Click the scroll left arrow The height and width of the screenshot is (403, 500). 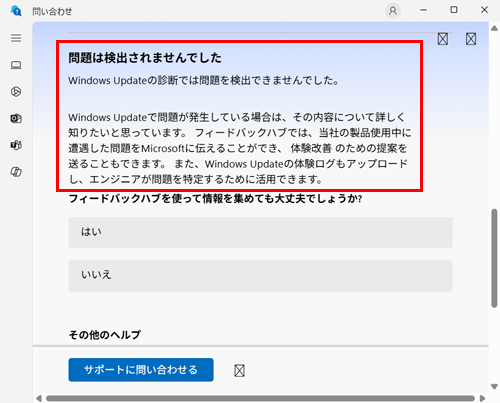(39, 398)
